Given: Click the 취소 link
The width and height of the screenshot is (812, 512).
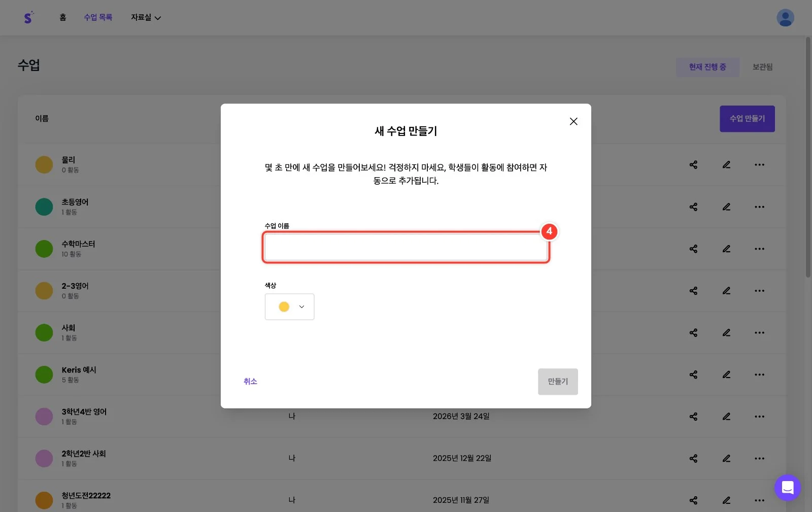Looking at the screenshot, I should [250, 381].
